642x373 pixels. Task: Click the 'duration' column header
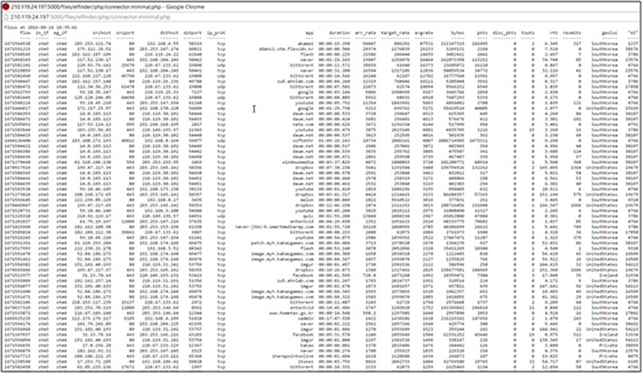coord(340,33)
